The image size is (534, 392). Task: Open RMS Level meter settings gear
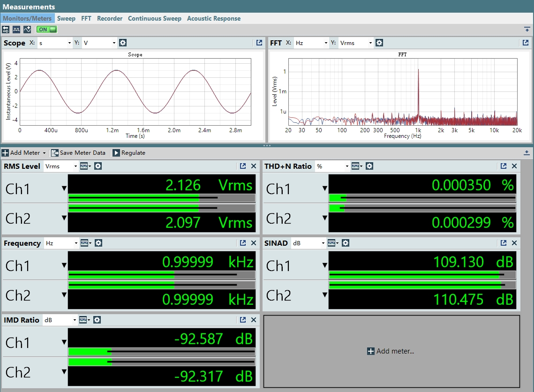[98, 166]
